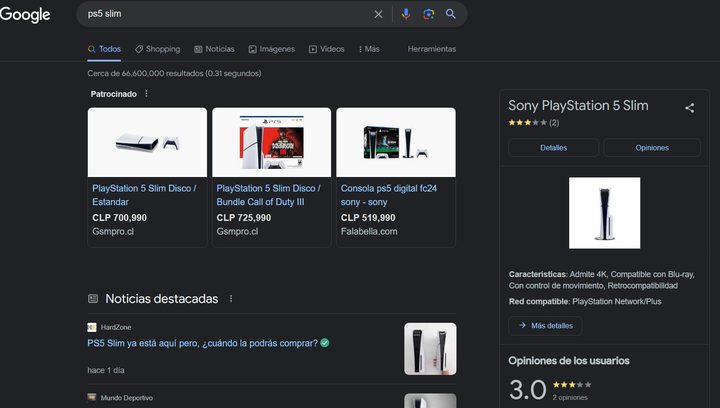
Task: Expand the Más search filter dropdown
Action: click(x=367, y=49)
